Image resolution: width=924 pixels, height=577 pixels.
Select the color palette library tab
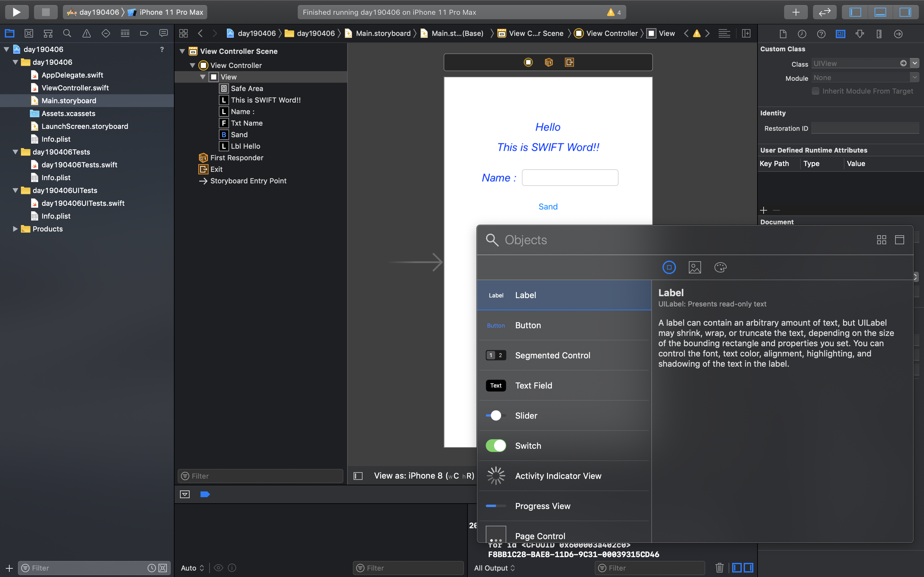pyautogui.click(x=720, y=268)
